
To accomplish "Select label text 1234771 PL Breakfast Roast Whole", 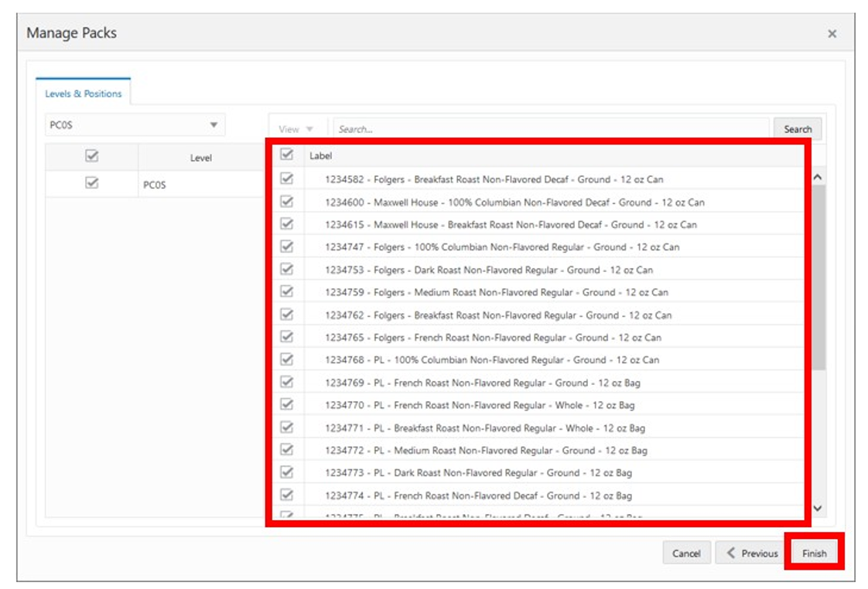I will [x=485, y=428].
